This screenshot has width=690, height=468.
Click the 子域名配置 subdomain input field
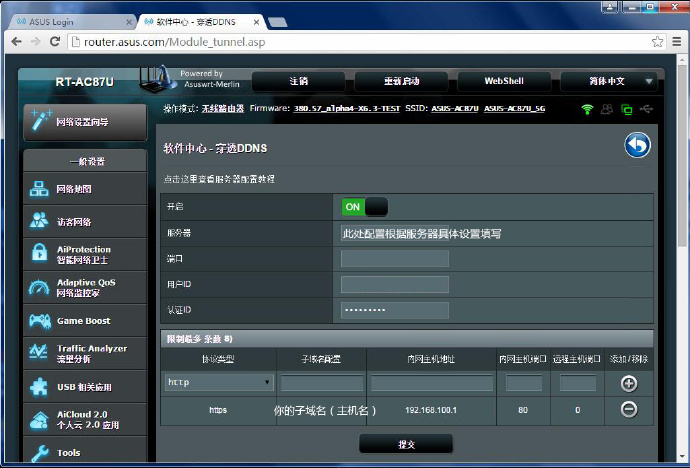click(322, 383)
